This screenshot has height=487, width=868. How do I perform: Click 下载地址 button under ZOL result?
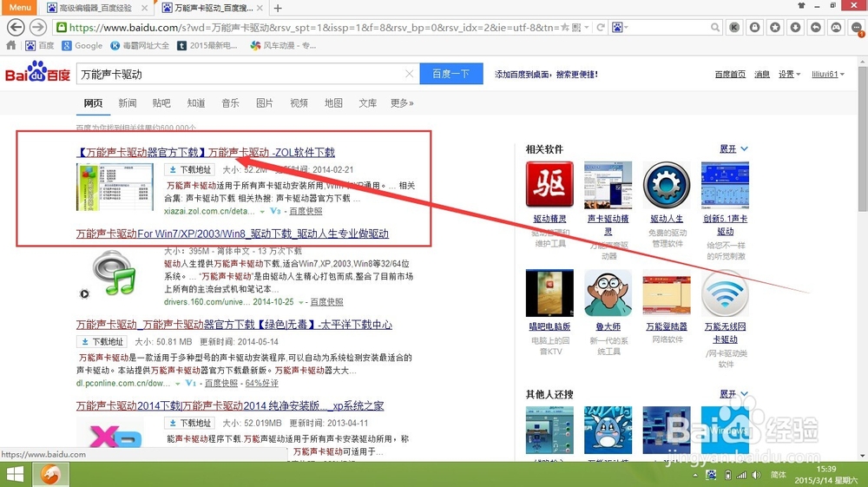(190, 170)
